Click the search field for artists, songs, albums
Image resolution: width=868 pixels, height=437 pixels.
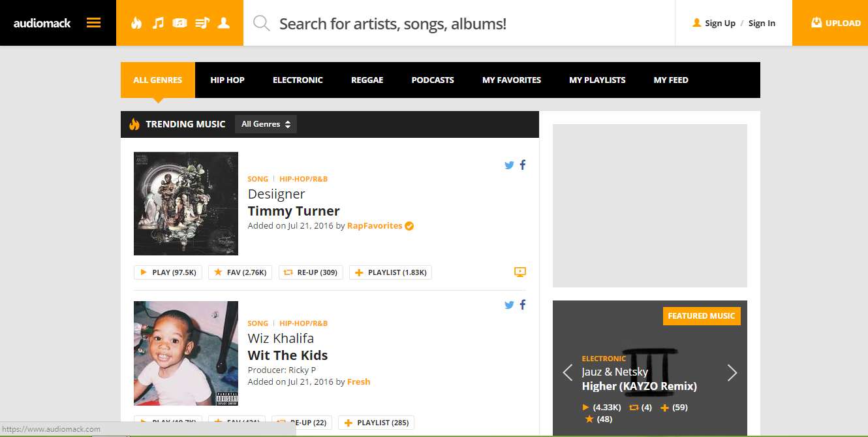[459, 24]
